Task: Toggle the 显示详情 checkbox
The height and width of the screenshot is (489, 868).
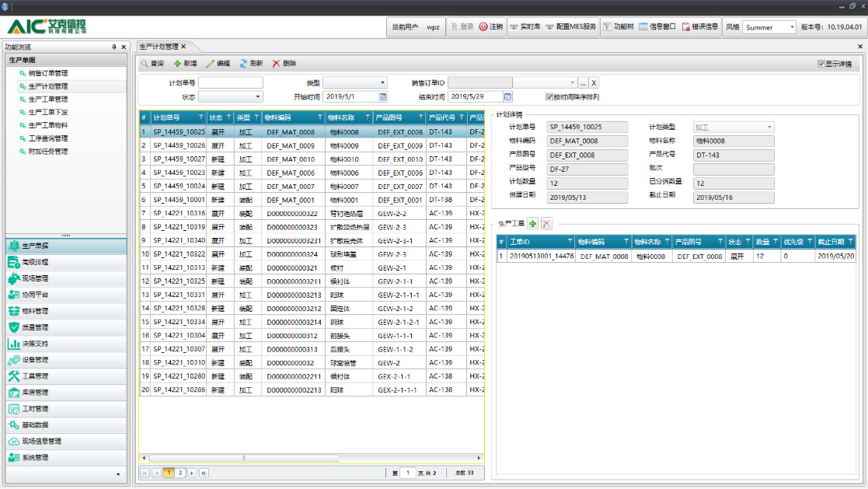Action: click(x=821, y=64)
